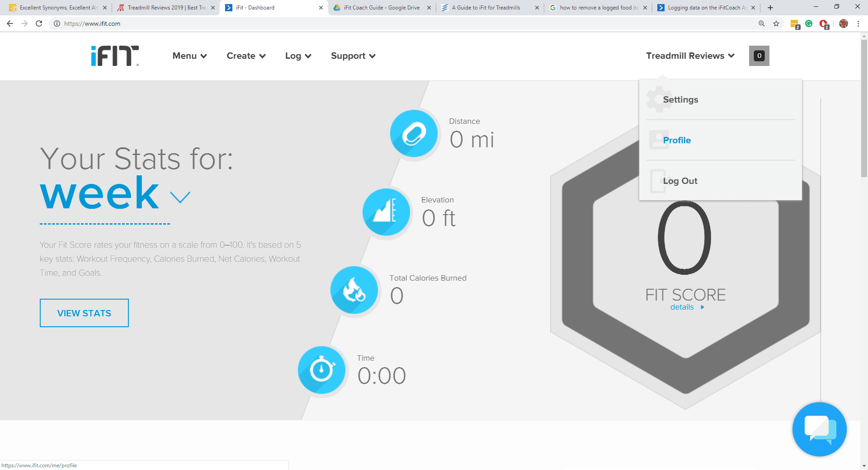Click the notification badge showing 0
This screenshot has height=470, width=868.
click(x=759, y=56)
